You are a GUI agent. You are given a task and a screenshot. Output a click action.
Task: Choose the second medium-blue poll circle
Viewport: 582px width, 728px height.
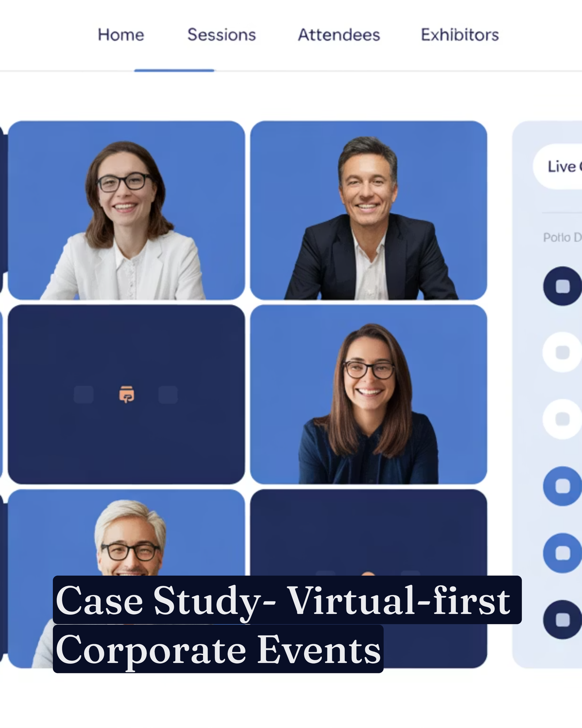click(x=562, y=553)
